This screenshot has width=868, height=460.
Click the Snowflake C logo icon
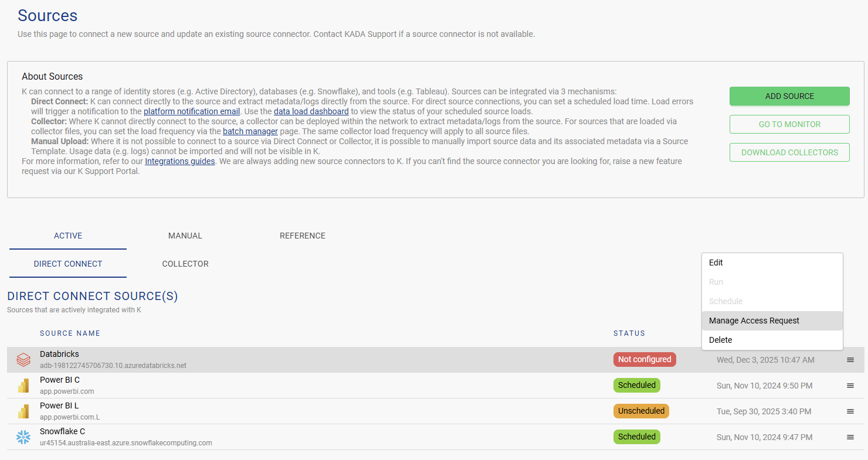tap(23, 437)
